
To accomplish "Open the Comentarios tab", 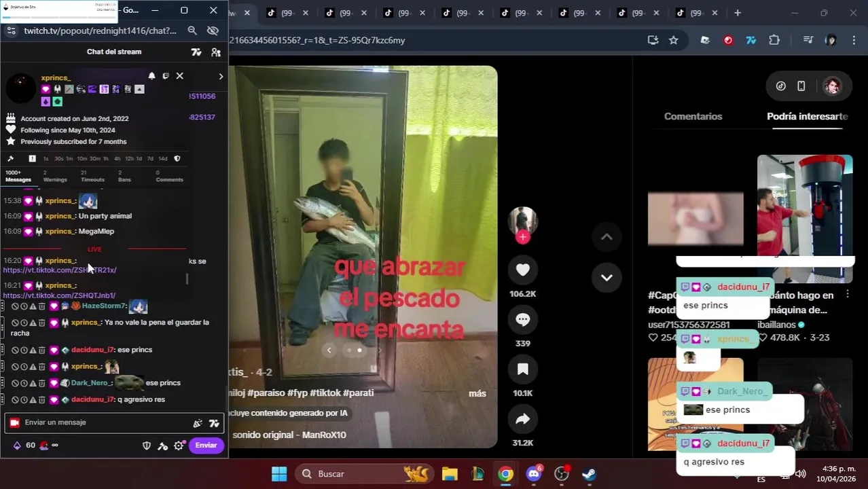I will (x=693, y=116).
